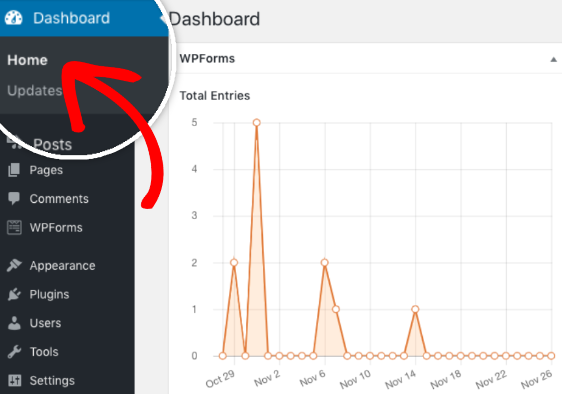Click the Dashboard menu label
Screen dimensions: 562x394
(71, 18)
